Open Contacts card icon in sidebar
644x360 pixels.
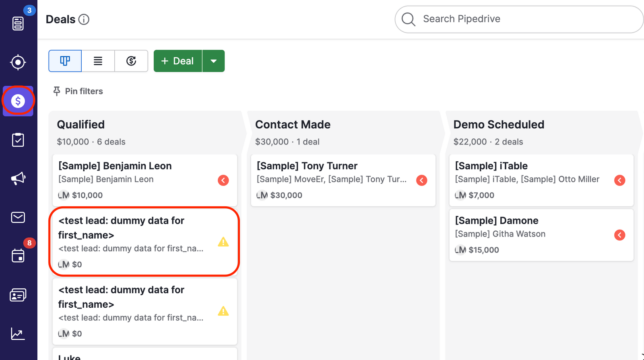click(18, 295)
